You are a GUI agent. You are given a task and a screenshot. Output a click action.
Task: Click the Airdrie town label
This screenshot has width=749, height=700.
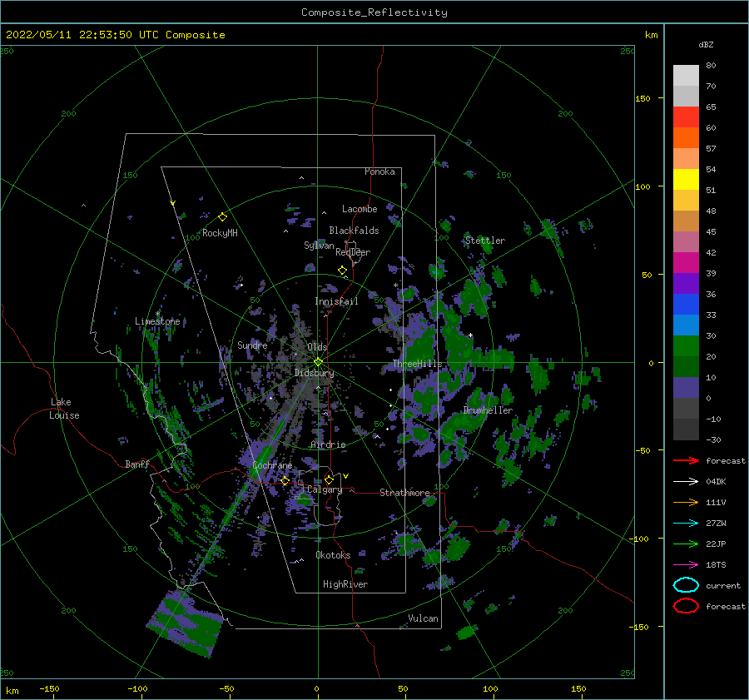click(328, 444)
